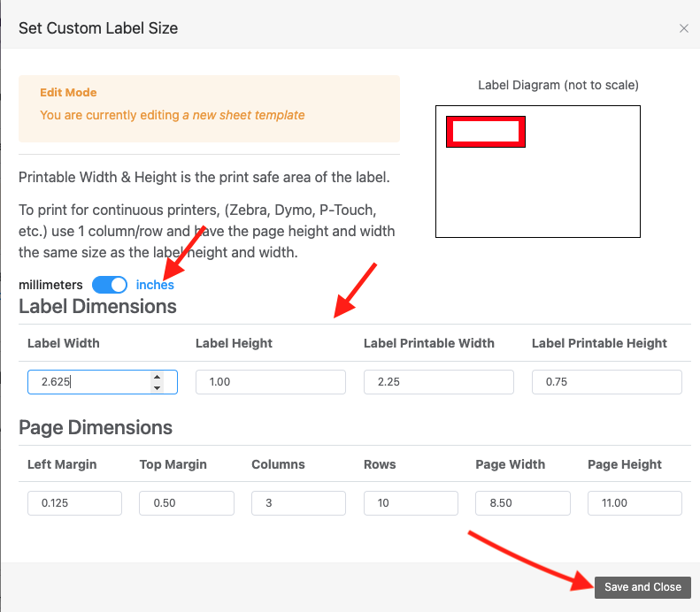
Task: Edit the Columns input field
Action: pyautogui.click(x=298, y=503)
